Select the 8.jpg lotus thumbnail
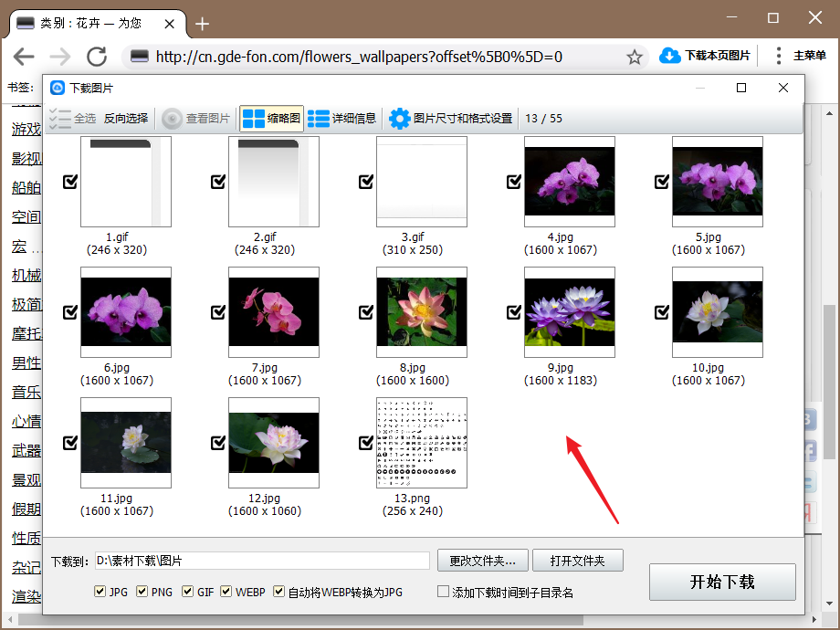This screenshot has width=840, height=630. pyautogui.click(x=422, y=311)
